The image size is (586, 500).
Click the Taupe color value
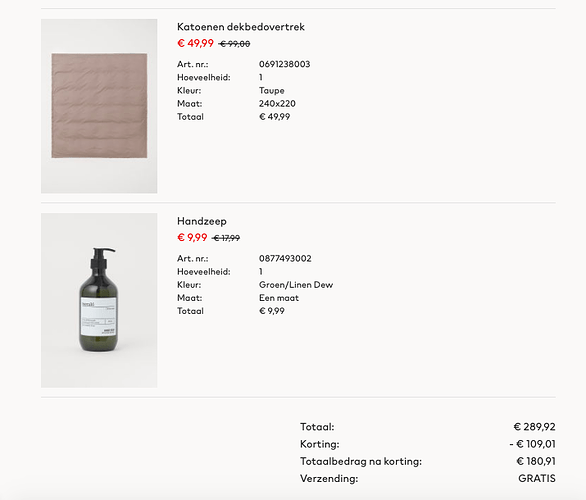[272, 91]
